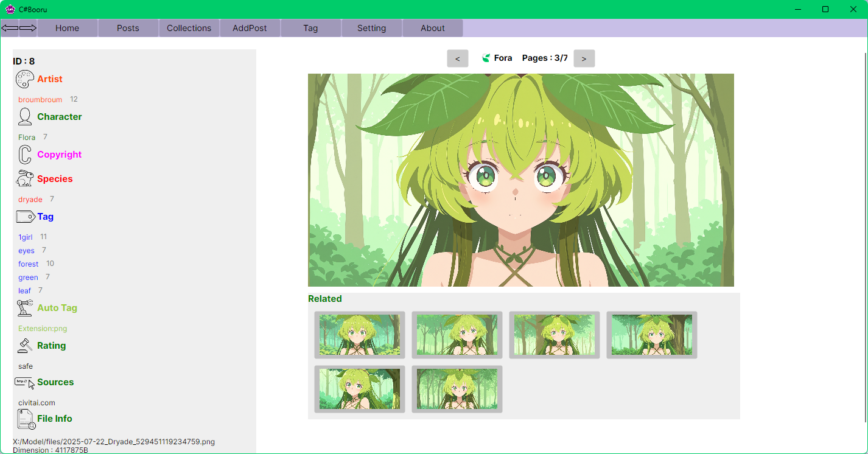868x454 pixels.
Task: Click the file path ending in Dryade_529451119234759.png
Action: click(x=114, y=442)
